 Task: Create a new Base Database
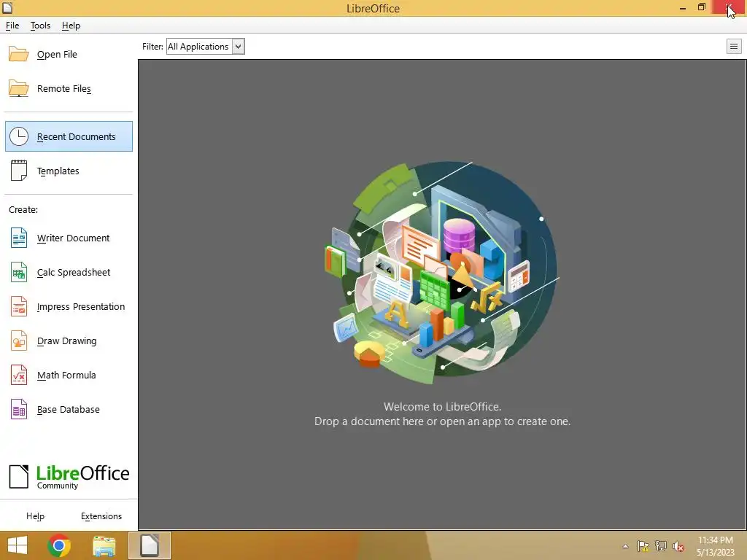[68, 410]
